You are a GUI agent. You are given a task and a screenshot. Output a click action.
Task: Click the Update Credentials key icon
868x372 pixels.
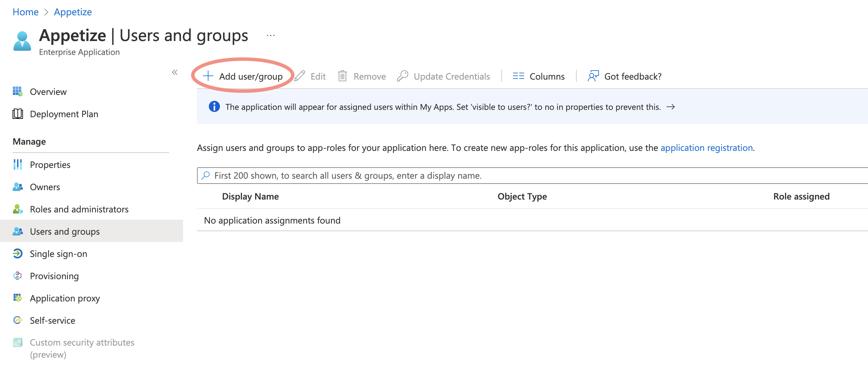(x=403, y=76)
